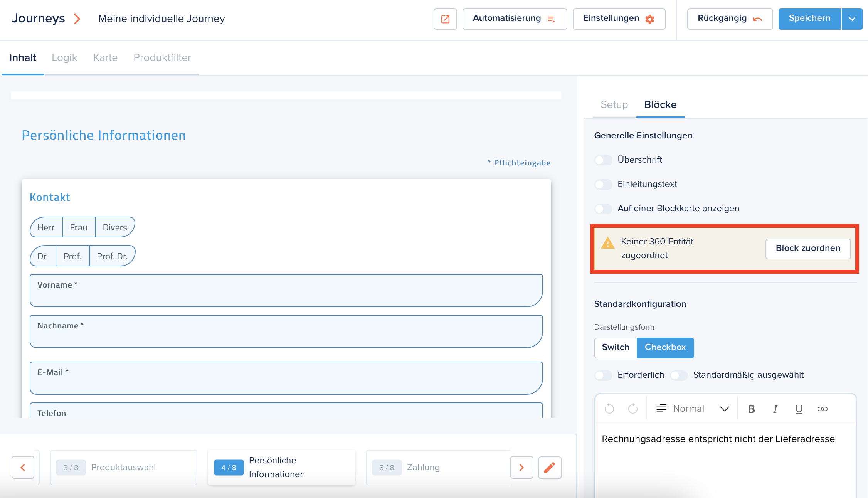Go to previous step with left arrow
This screenshot has width=868, height=498.
coord(23,468)
